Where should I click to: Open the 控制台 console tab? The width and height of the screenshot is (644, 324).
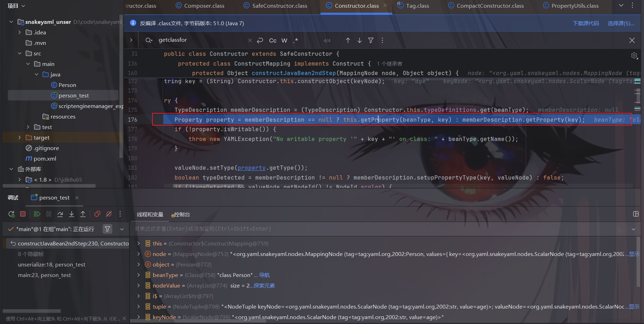[181, 215]
